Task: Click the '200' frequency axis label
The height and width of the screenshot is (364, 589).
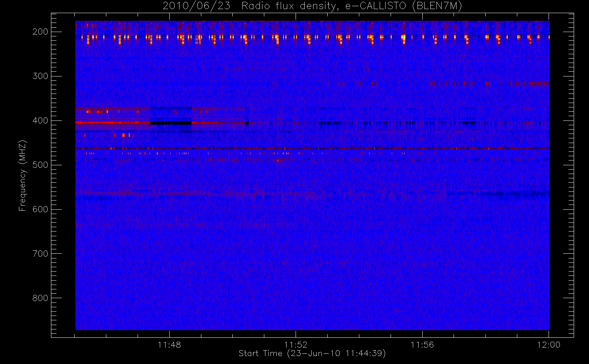Action: pos(40,32)
